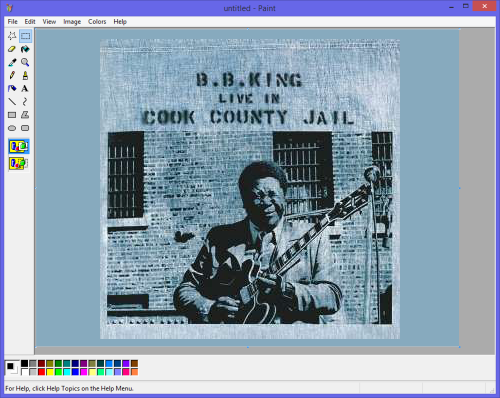Pick the bright yellow palette color
Viewport: 500px width, 398px height.
coord(50,372)
